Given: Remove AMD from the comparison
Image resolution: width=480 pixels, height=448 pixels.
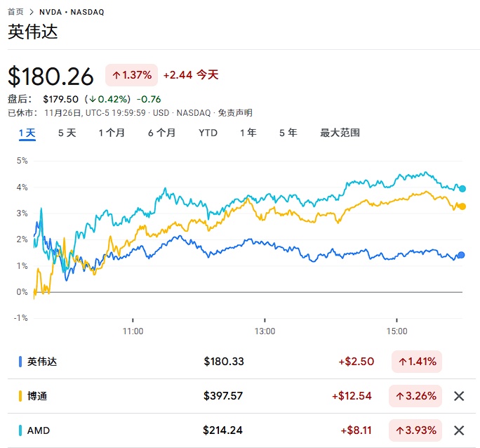Looking at the screenshot, I should coord(459,430).
